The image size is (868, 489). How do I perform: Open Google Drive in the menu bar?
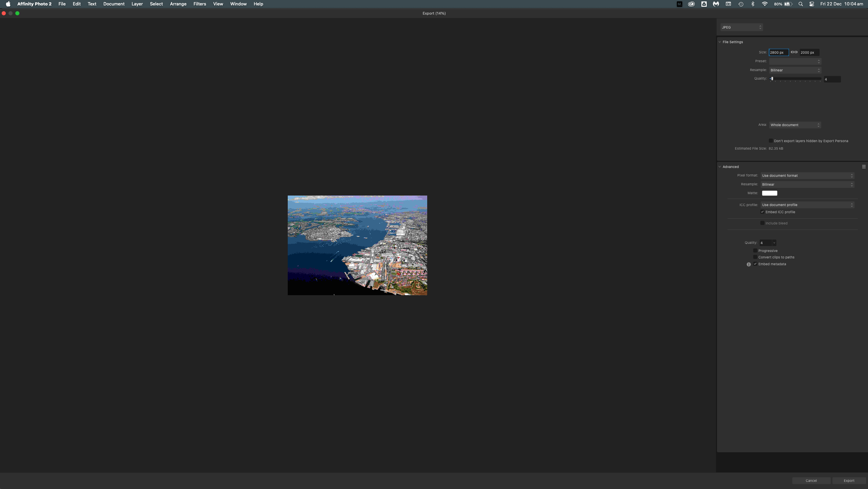[704, 4]
